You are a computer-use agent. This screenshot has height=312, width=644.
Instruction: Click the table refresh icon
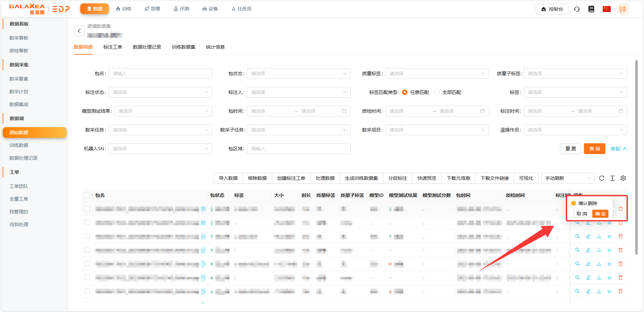[602, 178]
